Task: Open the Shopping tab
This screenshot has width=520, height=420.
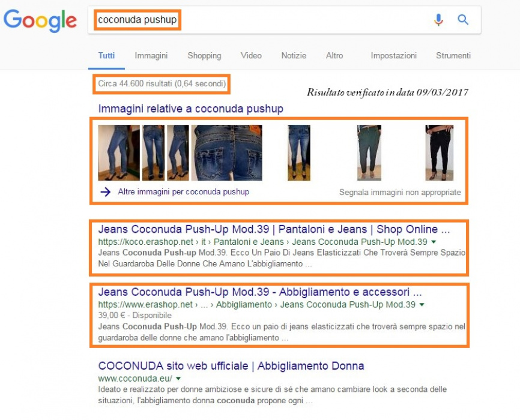Action: [x=204, y=56]
